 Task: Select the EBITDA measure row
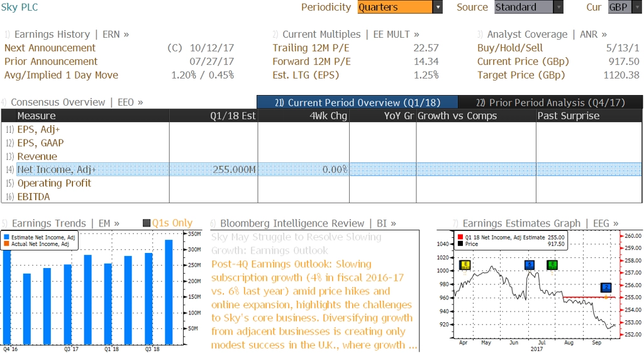pos(321,196)
